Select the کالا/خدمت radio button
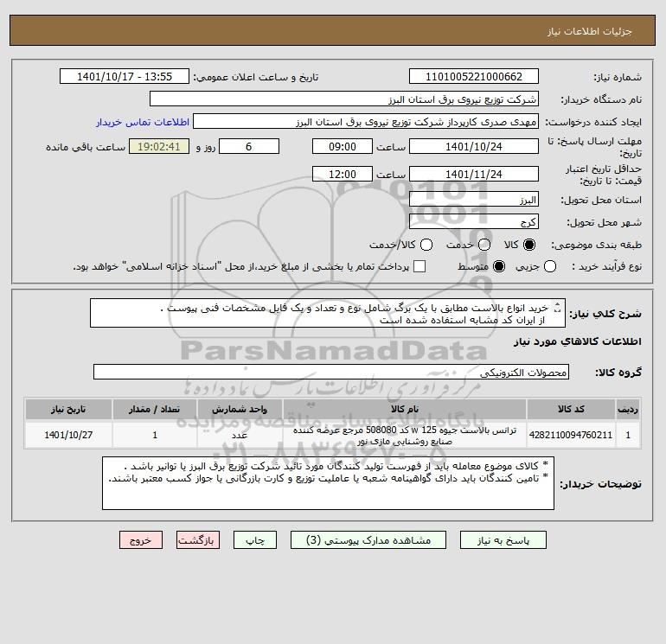Screen dimensions: 666x644 (426, 245)
